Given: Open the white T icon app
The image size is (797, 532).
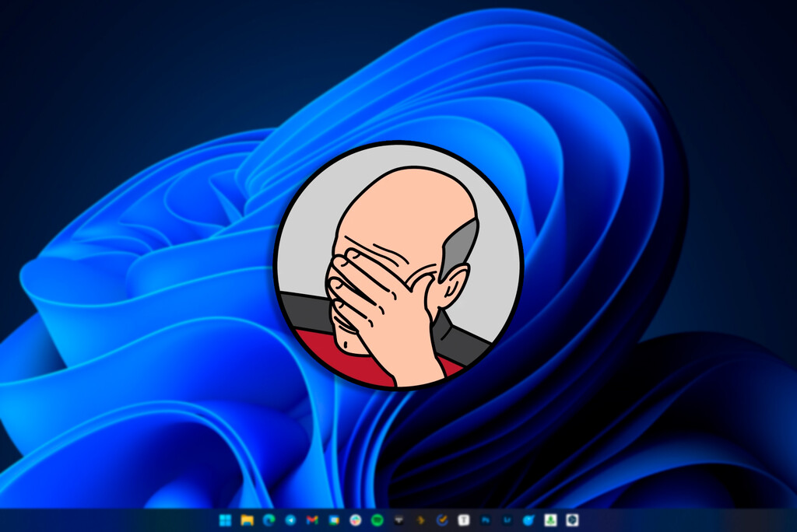Looking at the screenshot, I should point(464,520).
